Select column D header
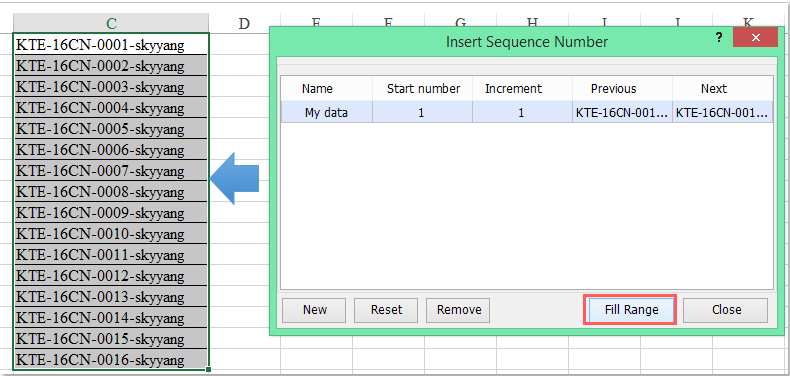The width and height of the screenshot is (790, 376). 244,23
